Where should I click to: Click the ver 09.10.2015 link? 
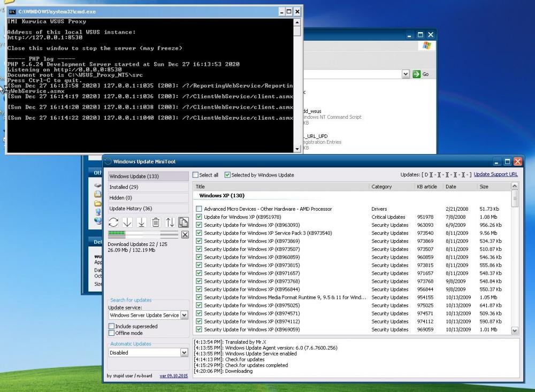click(173, 376)
